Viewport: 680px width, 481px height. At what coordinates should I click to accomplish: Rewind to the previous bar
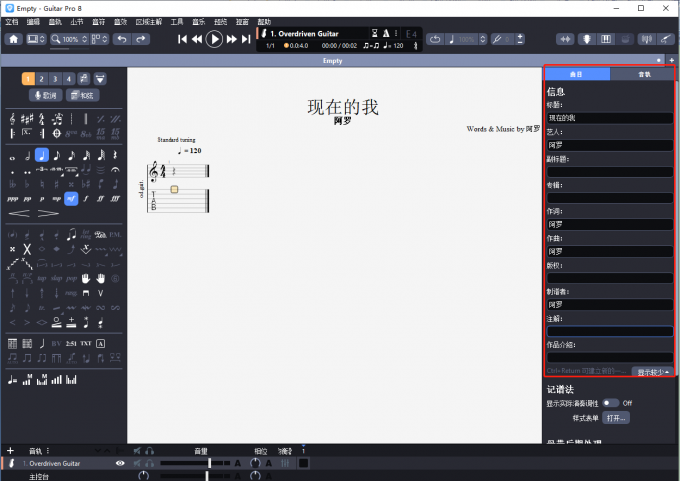click(197, 39)
